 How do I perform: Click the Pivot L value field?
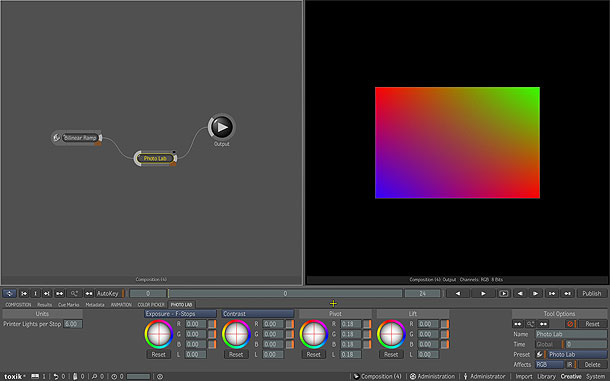tap(351, 355)
